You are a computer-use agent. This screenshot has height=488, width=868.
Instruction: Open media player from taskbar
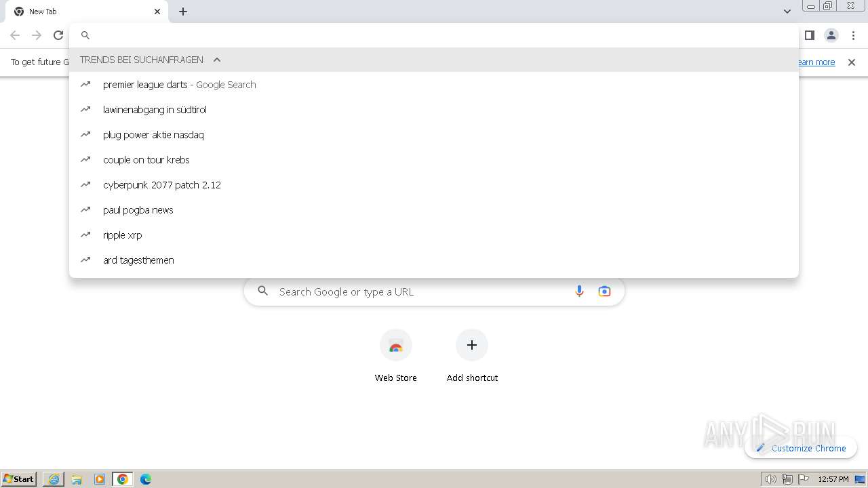pyautogui.click(x=100, y=479)
